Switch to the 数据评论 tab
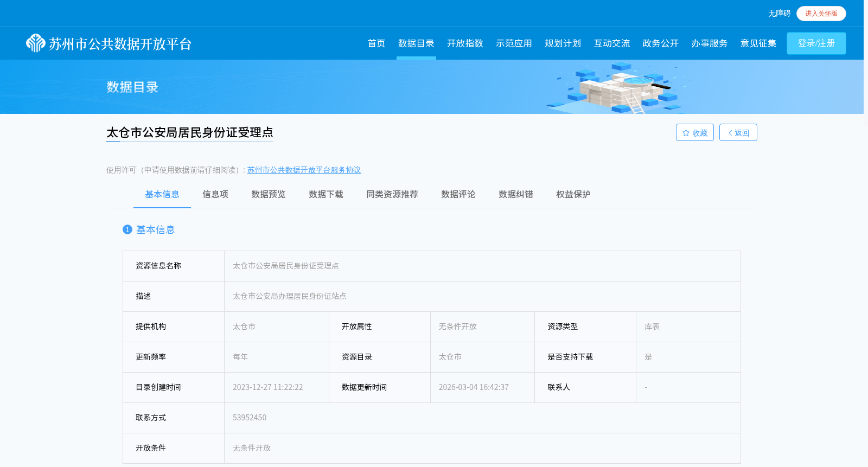The image size is (868, 467). click(x=458, y=194)
